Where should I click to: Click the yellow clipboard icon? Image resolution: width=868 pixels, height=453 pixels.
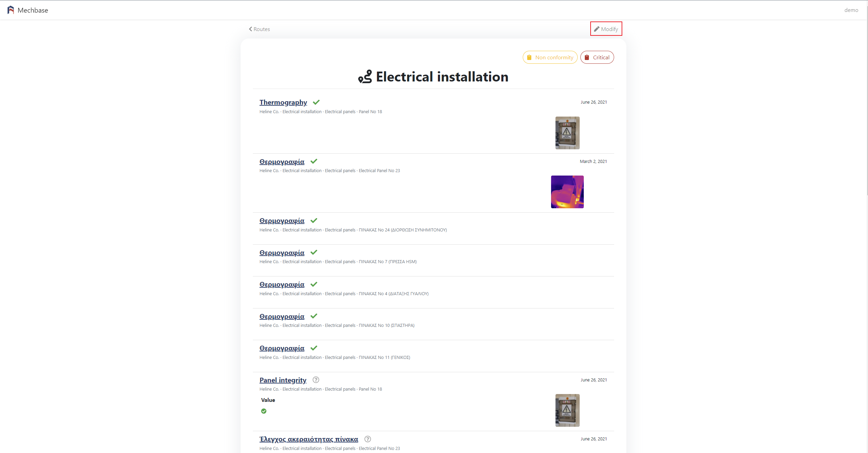tap(529, 58)
